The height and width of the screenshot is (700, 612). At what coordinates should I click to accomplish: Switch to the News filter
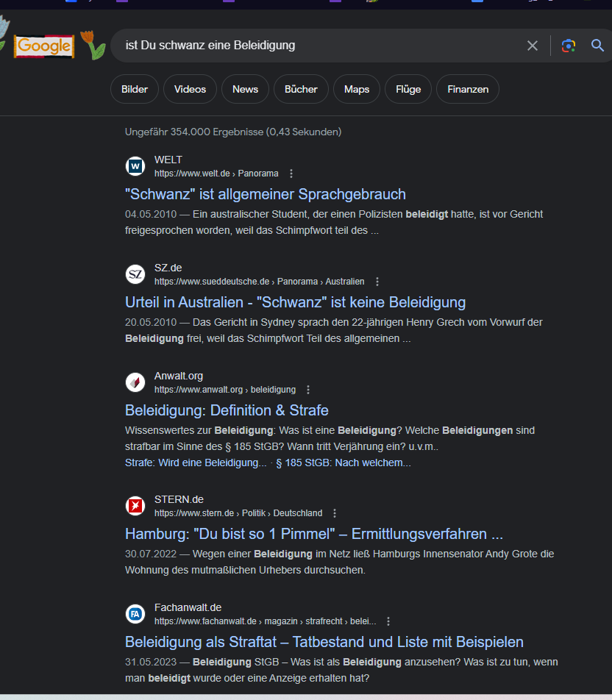tap(245, 89)
